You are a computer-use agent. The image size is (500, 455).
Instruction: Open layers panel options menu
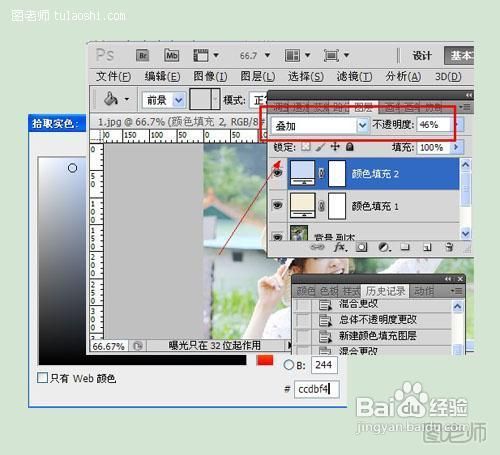(465, 107)
